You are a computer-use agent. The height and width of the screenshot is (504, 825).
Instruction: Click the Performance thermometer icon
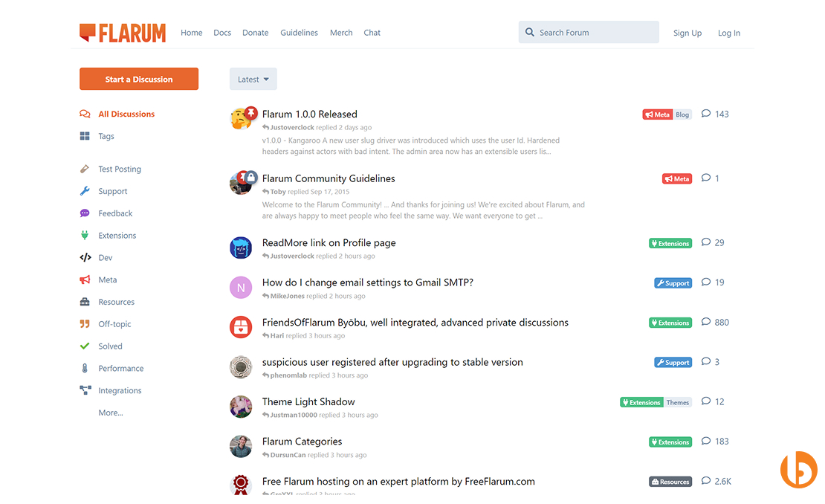85,368
